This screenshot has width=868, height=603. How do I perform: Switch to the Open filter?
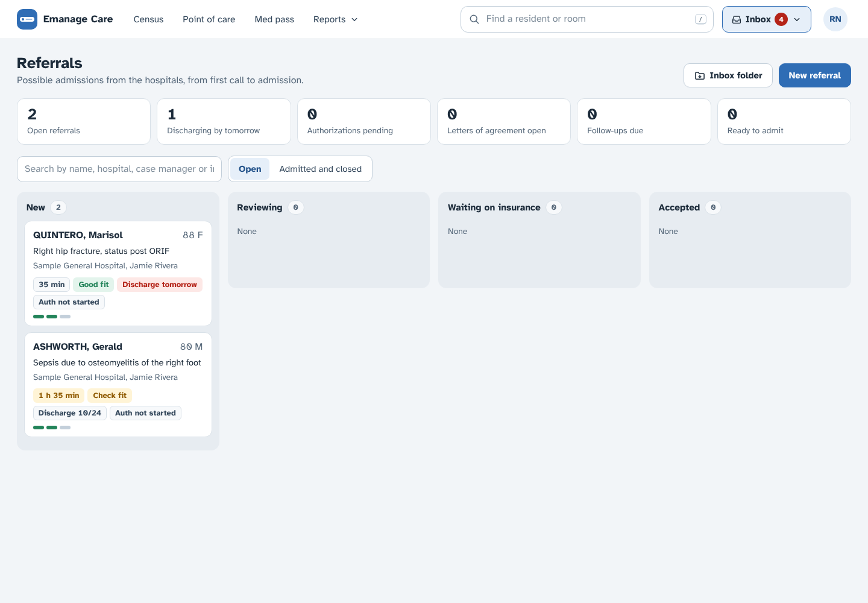pyautogui.click(x=250, y=169)
